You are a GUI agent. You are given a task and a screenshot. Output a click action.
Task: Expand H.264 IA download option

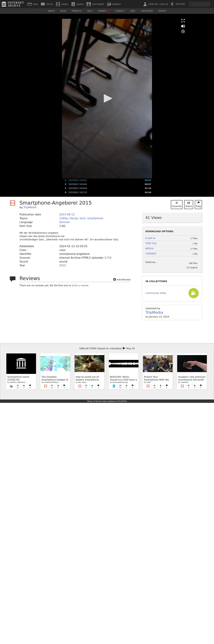[x=150, y=238]
